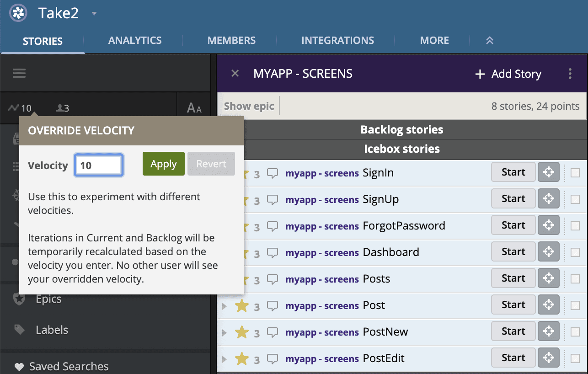Click the velocity indicator showing 10
Screen dimensions: 588x374
point(21,108)
